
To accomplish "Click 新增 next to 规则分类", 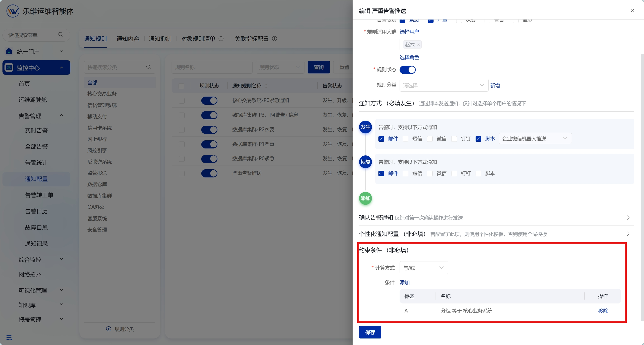I will click(495, 85).
